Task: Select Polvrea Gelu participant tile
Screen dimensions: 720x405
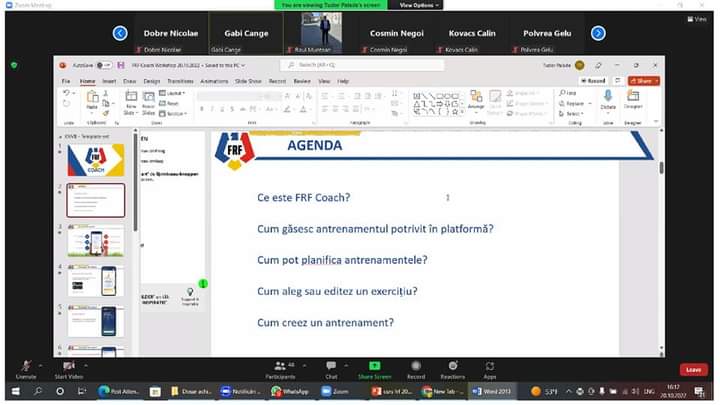Action: click(547, 34)
